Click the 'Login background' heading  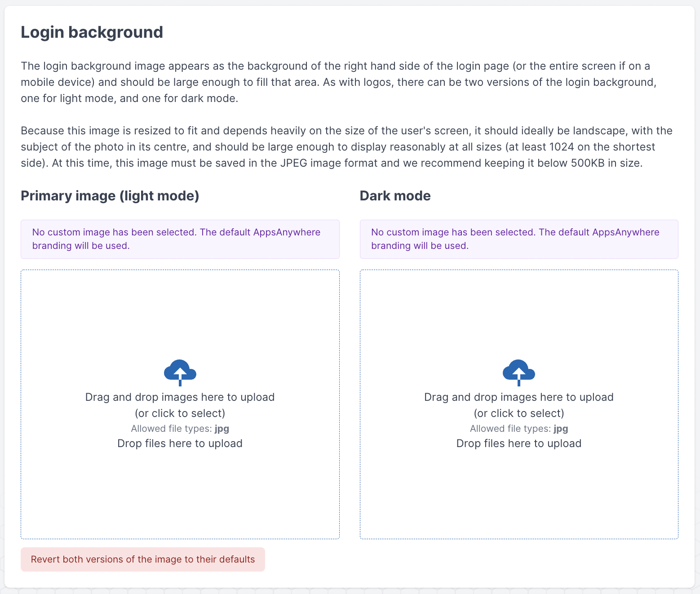click(92, 32)
